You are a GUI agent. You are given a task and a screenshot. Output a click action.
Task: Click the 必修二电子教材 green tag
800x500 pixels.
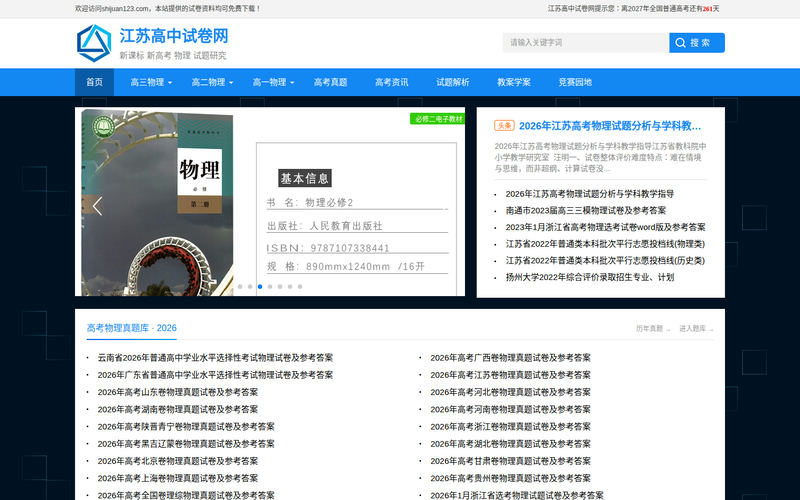click(x=438, y=119)
